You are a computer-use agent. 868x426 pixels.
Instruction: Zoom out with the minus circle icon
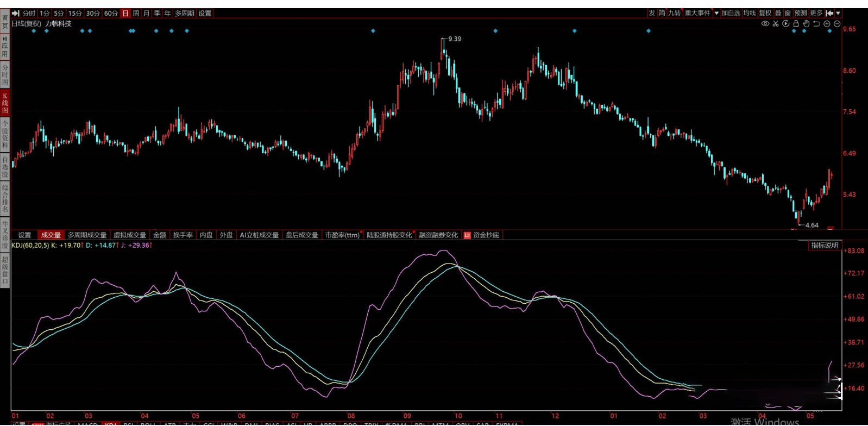[837, 24]
